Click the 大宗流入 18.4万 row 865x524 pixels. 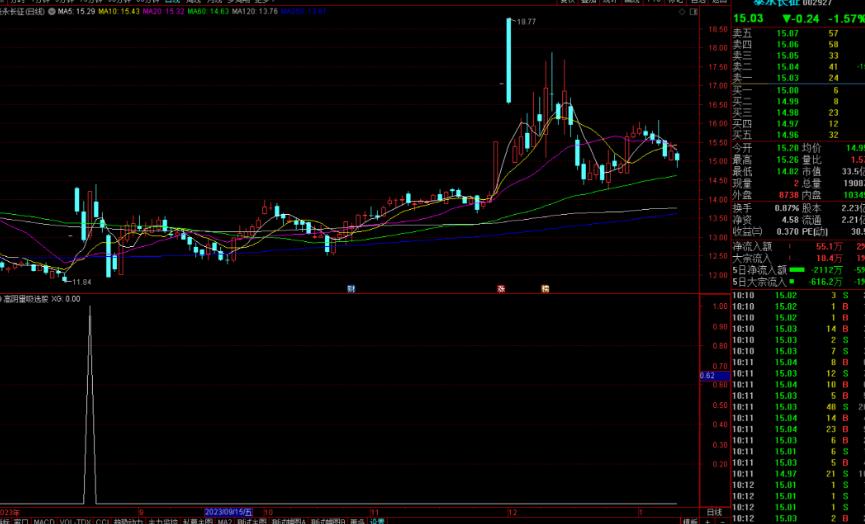pos(798,258)
